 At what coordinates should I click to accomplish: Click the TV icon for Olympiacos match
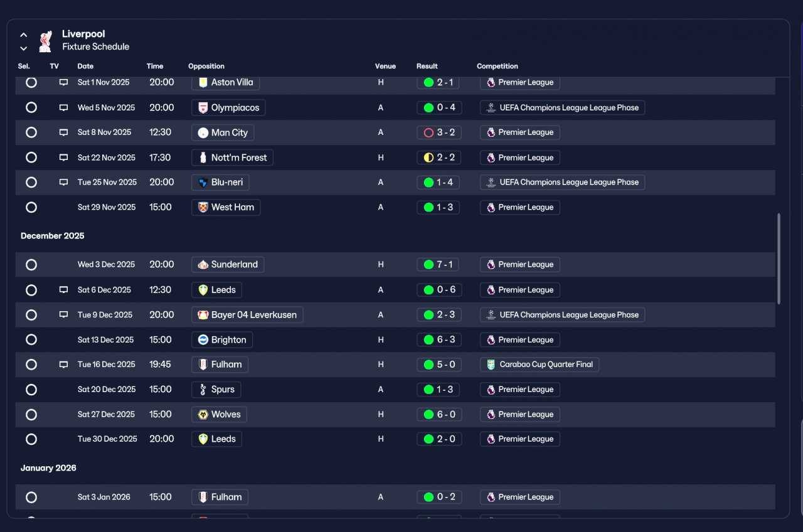pyautogui.click(x=63, y=108)
